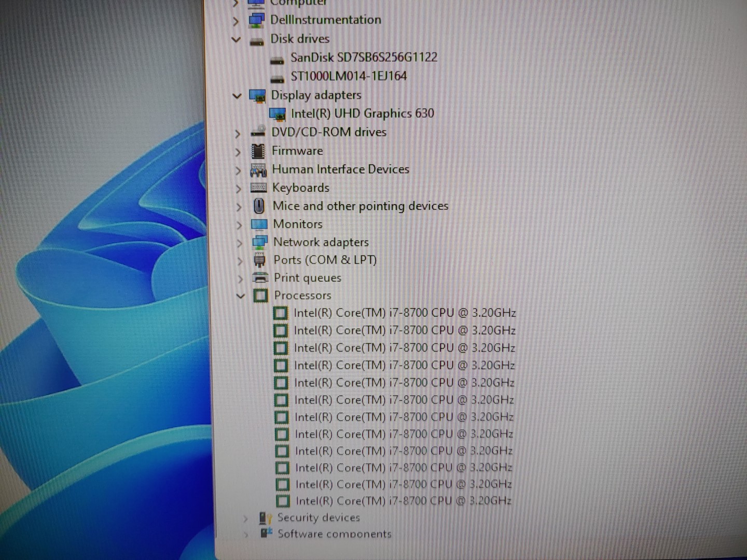Select the Monitors label
The image size is (747, 560).
(298, 224)
